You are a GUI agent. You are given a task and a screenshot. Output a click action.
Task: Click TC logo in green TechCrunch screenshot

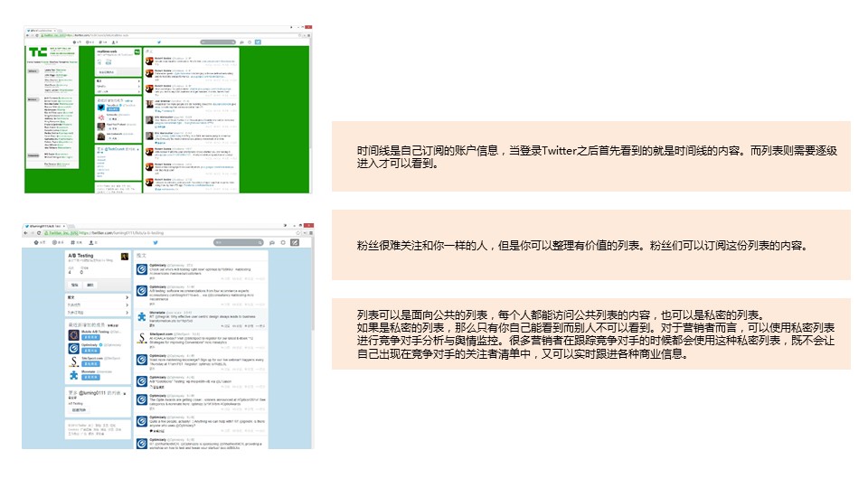(x=38, y=52)
